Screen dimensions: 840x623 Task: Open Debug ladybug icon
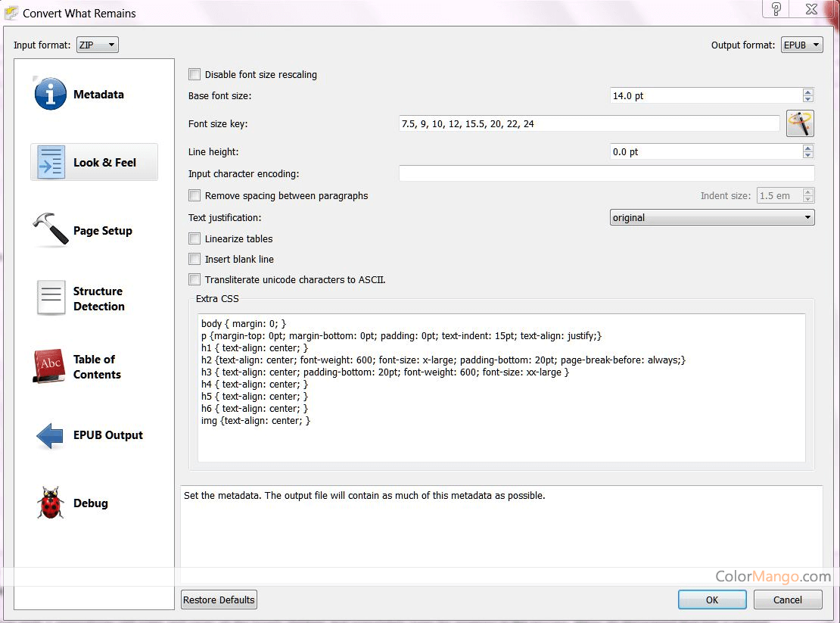tap(50, 503)
